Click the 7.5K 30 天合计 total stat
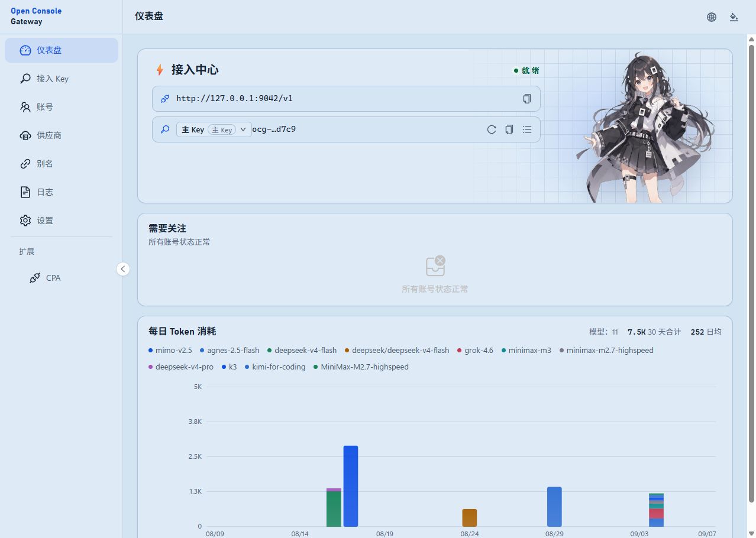Image resolution: width=756 pixels, height=538 pixels. (x=654, y=332)
